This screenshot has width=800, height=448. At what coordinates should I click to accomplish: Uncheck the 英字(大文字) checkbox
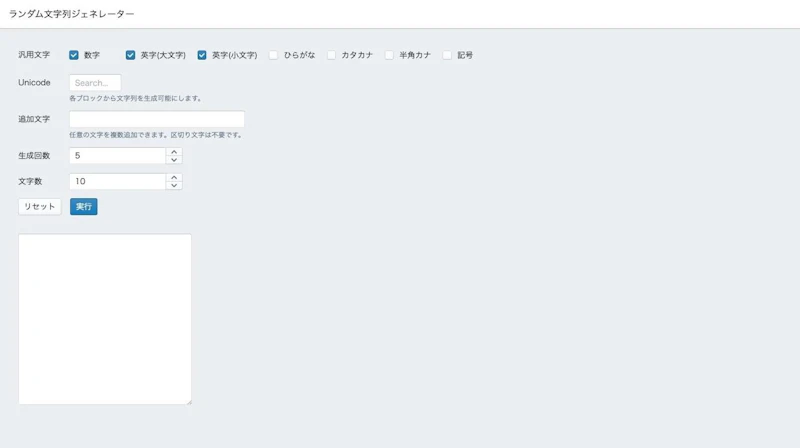131,55
